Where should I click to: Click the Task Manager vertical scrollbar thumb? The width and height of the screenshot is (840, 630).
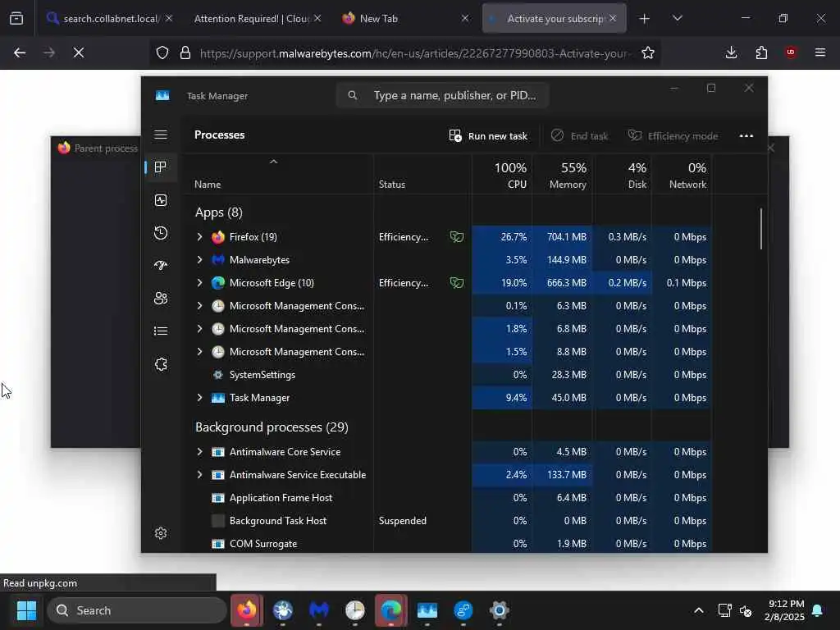point(760,229)
